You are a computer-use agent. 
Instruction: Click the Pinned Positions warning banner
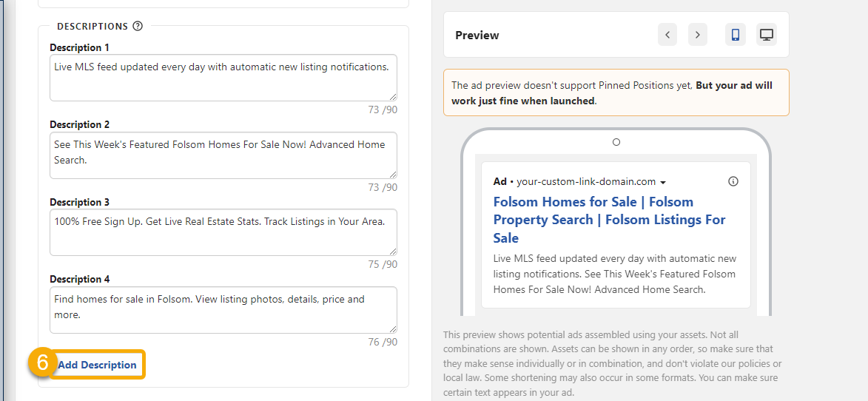(x=616, y=92)
